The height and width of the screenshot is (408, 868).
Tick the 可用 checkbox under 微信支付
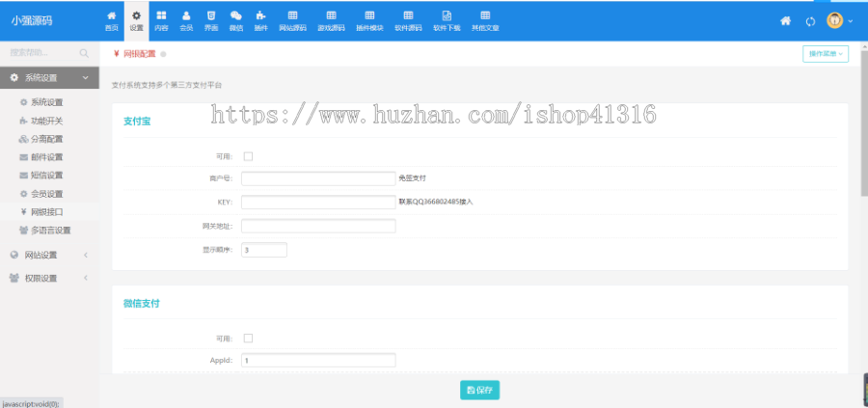[248, 339]
